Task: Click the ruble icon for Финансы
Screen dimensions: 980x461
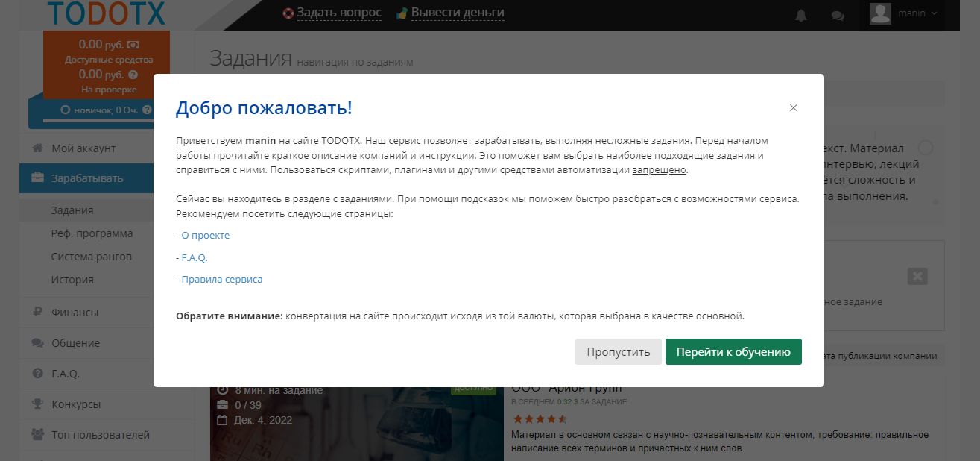Action: (37, 313)
